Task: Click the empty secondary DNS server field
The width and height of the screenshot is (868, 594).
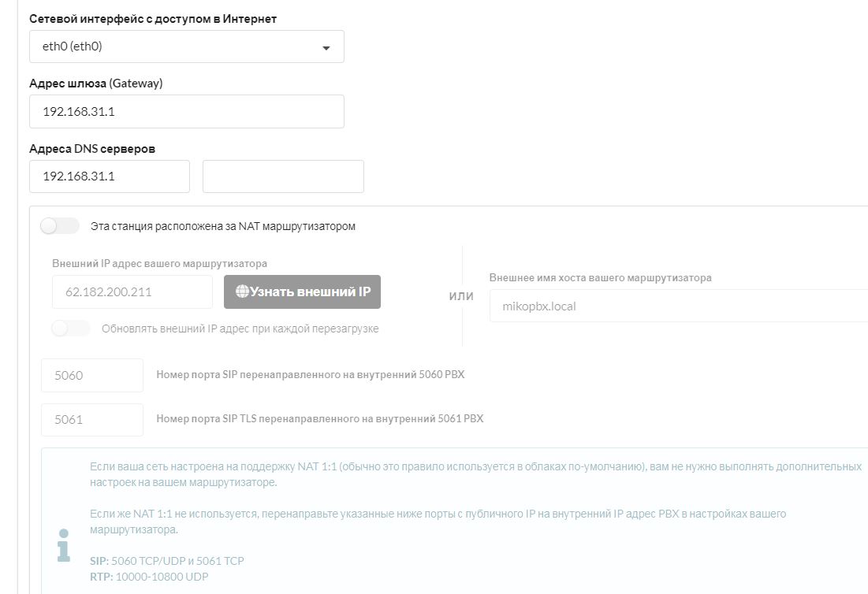Action: [x=283, y=176]
